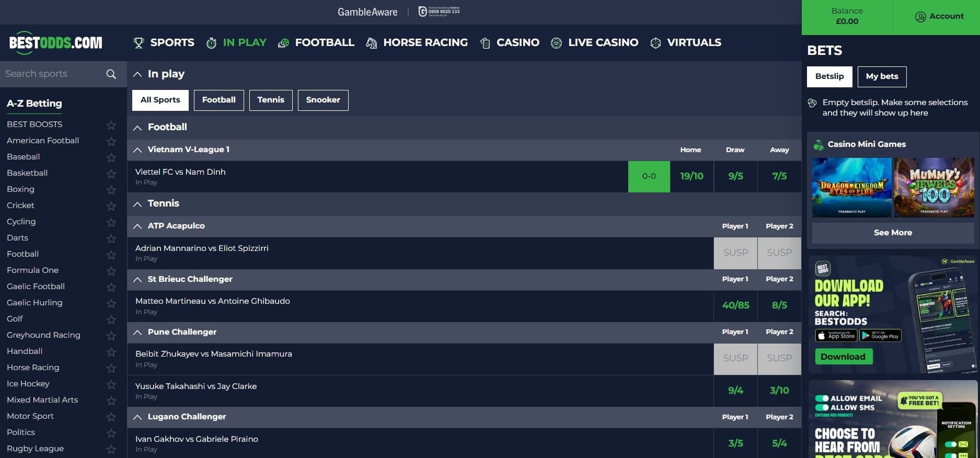Viewport: 980px width, 458px height.
Task: Click the See More casino games button
Action: [x=893, y=233]
